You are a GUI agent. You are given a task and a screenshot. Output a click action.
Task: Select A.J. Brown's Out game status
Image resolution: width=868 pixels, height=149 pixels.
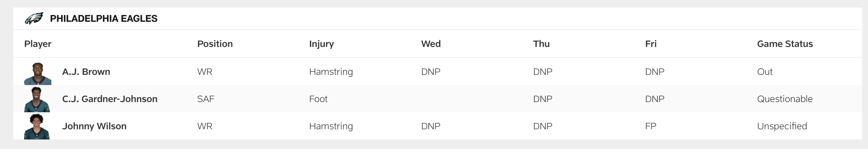click(765, 72)
